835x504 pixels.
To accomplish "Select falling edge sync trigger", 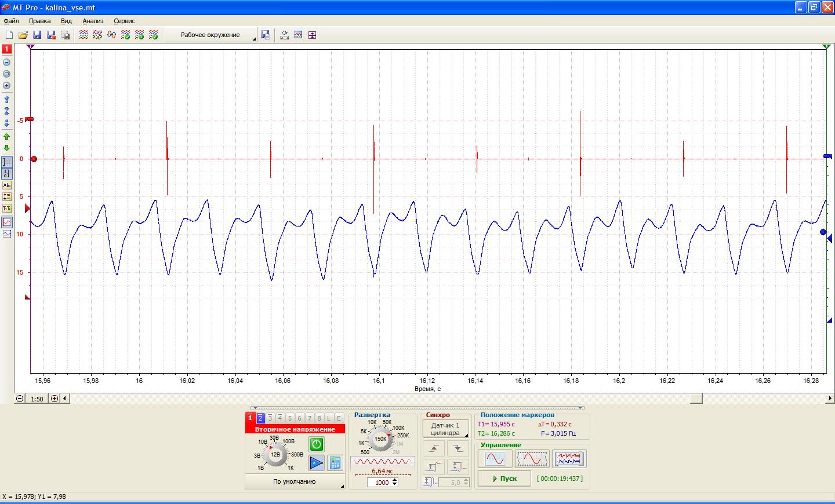I will coord(458,448).
